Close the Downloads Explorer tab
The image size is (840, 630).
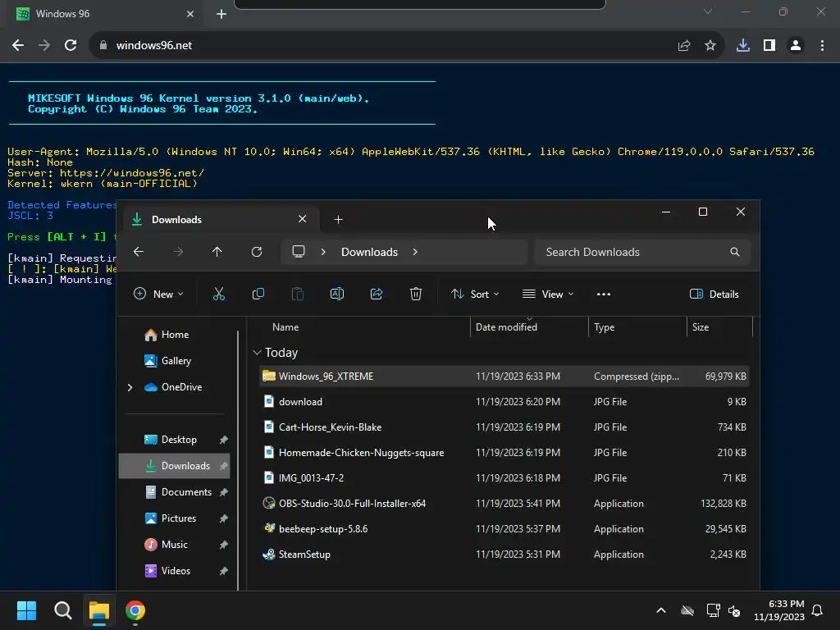302,219
